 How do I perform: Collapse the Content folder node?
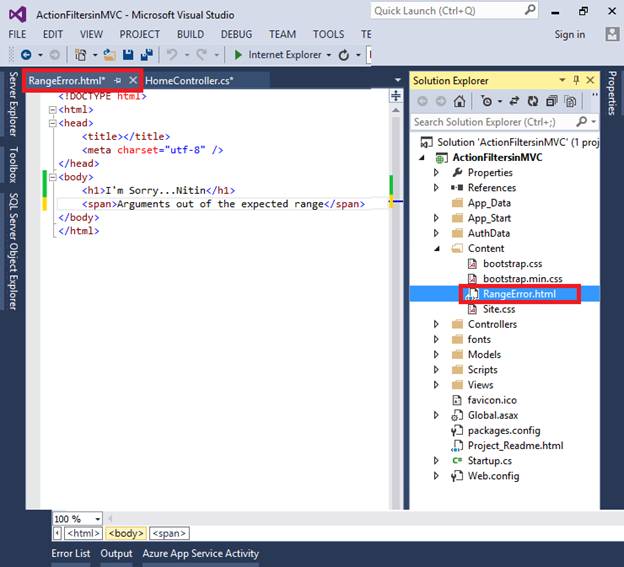click(x=436, y=248)
